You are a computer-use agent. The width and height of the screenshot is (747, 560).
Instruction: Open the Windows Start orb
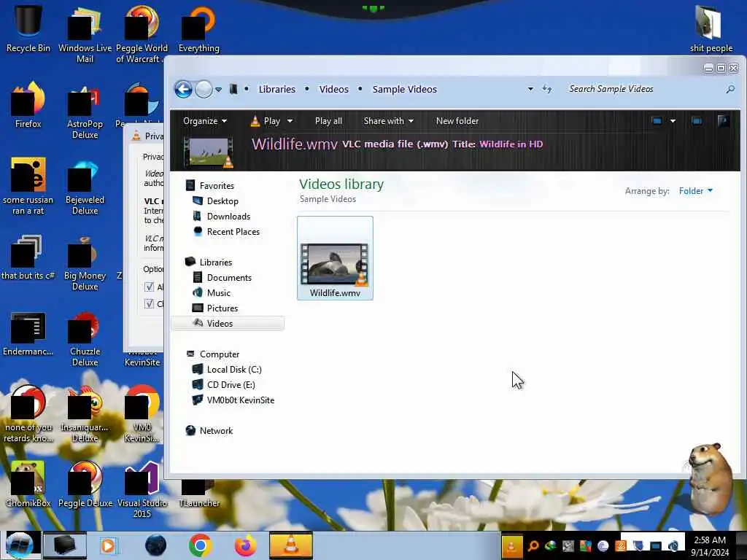pos(20,545)
